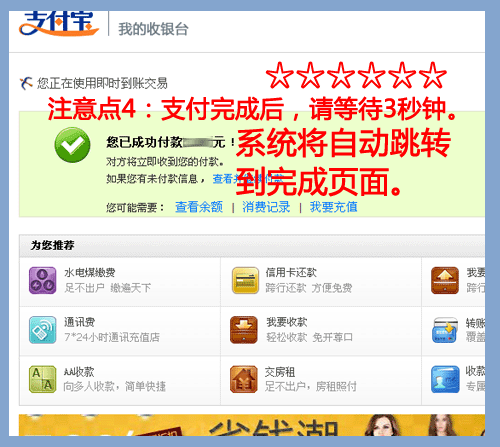The image size is (500, 447).
Task: Click the 通讯费 recharge text entry
Action: click(79, 322)
